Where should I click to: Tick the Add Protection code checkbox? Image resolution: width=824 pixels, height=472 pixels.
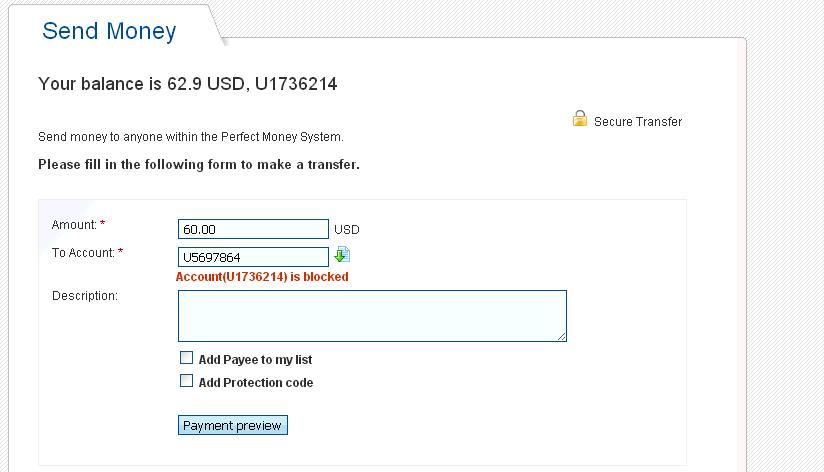(186, 381)
